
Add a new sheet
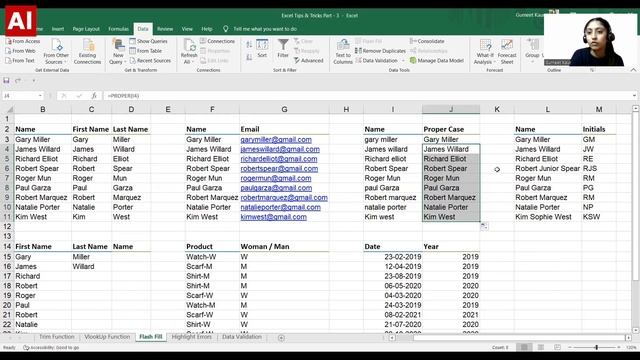[x=281, y=338]
